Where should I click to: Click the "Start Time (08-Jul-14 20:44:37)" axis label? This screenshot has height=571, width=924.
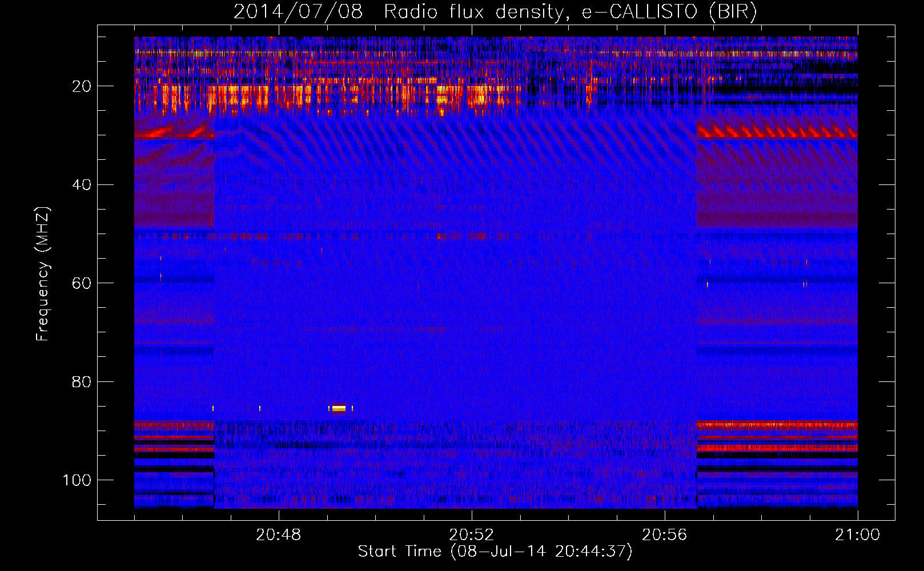(x=495, y=552)
